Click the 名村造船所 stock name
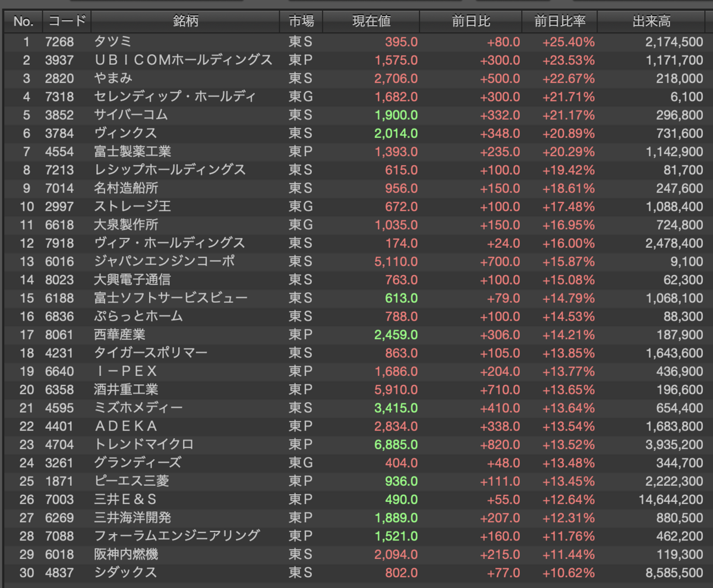 (x=126, y=188)
